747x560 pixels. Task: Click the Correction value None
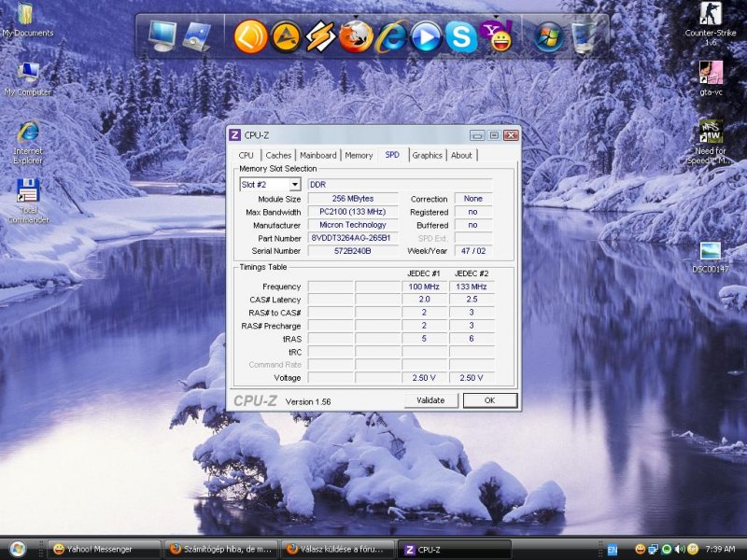coord(473,199)
